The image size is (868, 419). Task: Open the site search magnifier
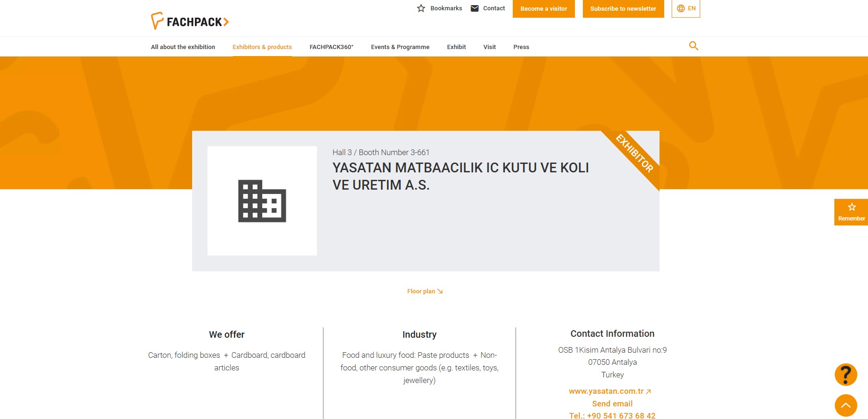point(694,46)
